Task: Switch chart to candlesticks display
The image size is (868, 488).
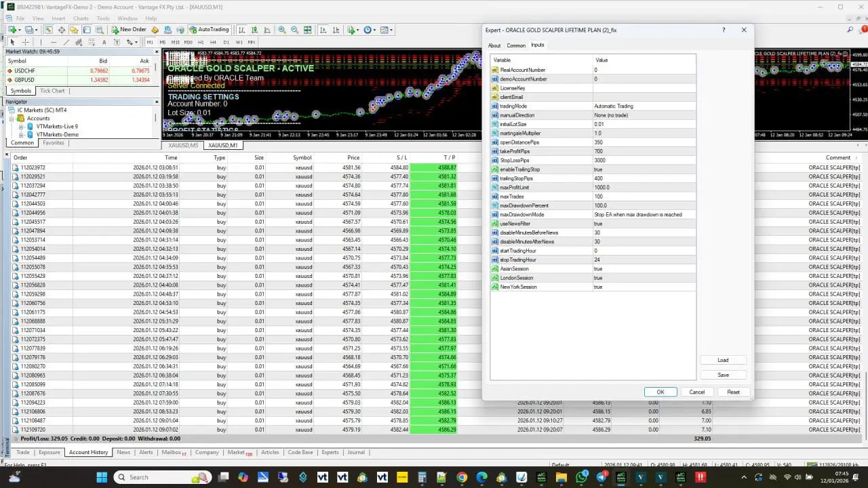Action: pyautogui.click(x=254, y=29)
